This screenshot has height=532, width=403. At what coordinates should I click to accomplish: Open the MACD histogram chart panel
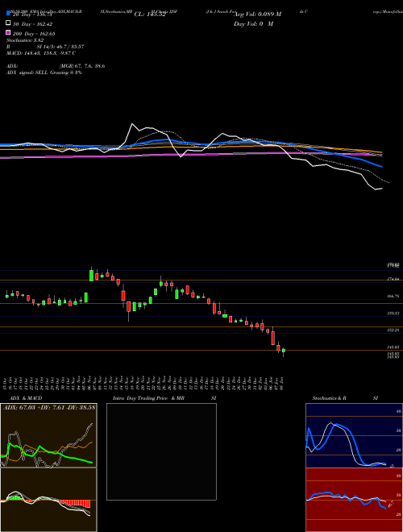(x=48, y=500)
